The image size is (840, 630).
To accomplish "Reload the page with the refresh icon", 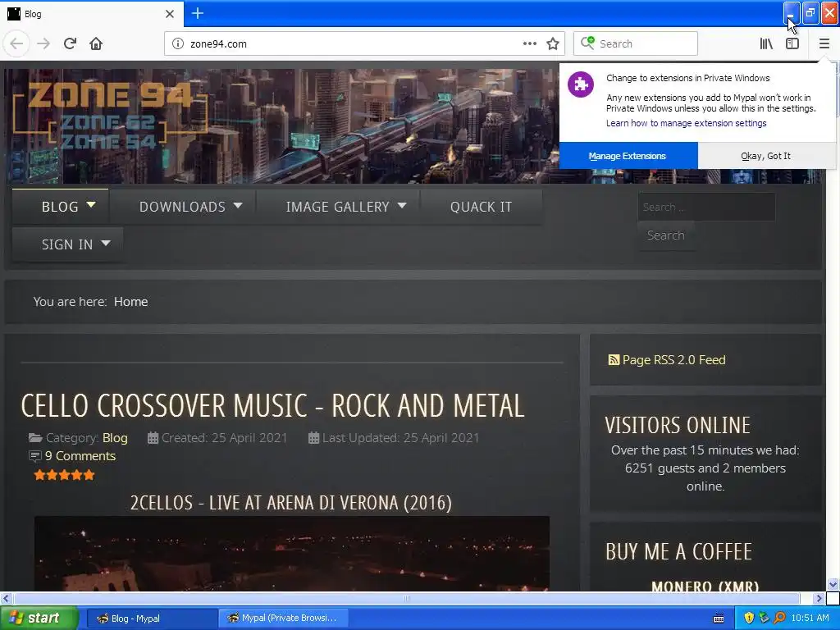I will point(70,43).
